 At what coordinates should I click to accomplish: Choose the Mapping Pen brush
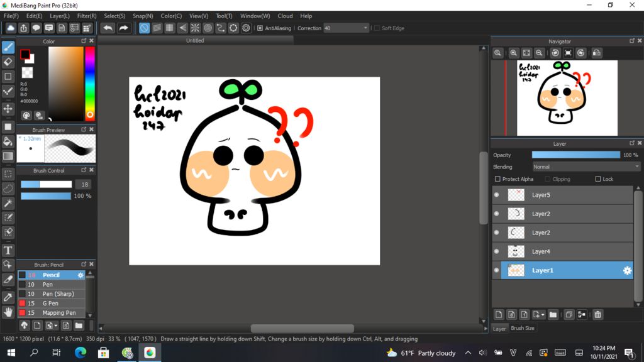coord(52,313)
